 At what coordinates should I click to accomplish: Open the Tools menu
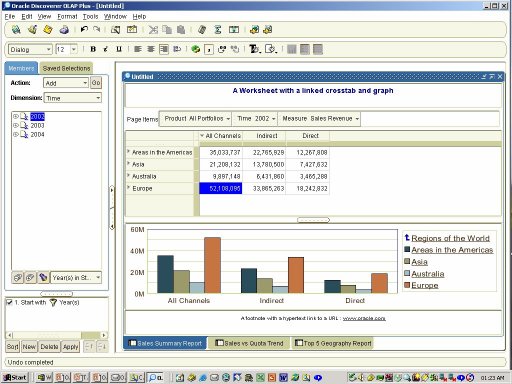click(x=90, y=16)
